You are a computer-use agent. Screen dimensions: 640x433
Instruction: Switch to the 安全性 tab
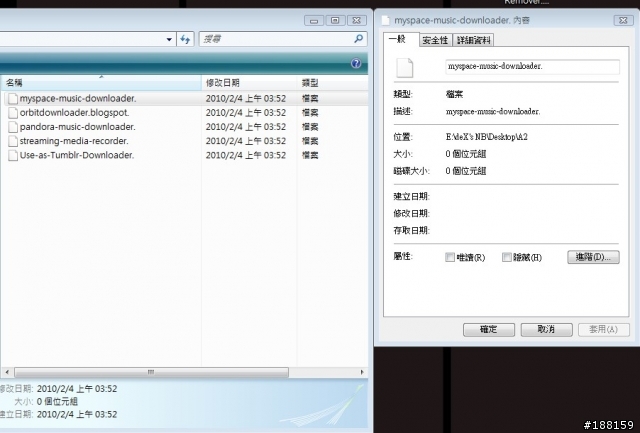point(436,40)
